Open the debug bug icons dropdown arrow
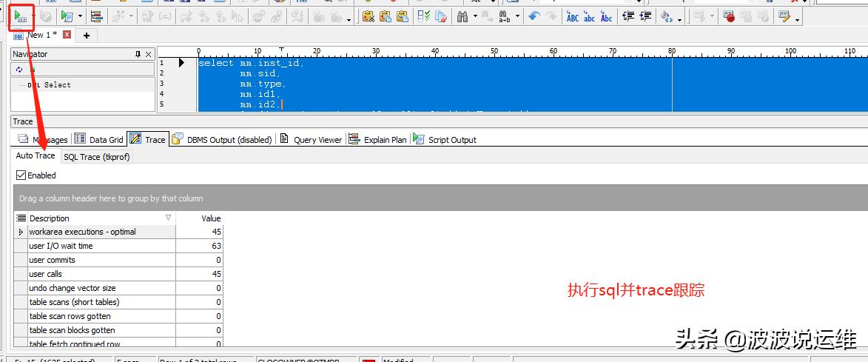The width and height of the screenshot is (868, 362). pyautogui.click(x=349, y=19)
